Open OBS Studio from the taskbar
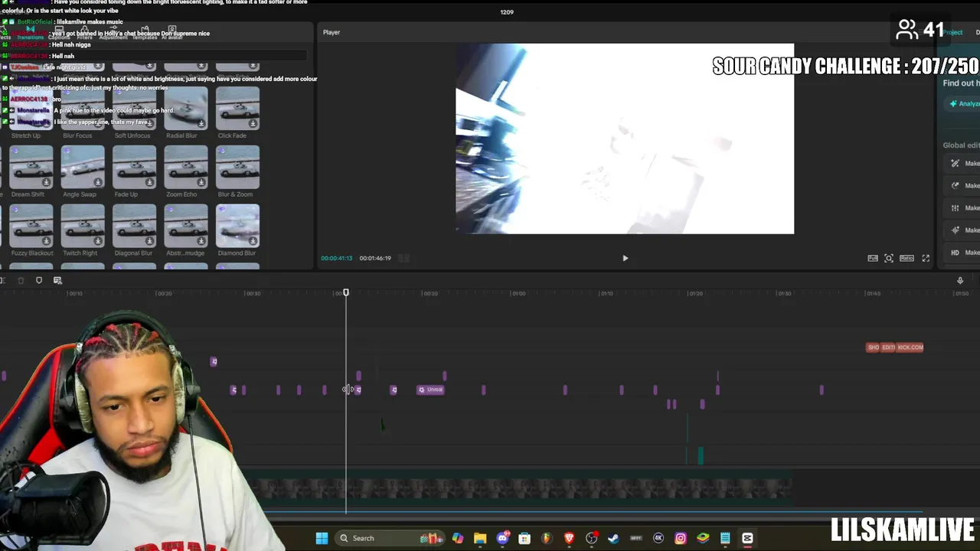 point(591,538)
